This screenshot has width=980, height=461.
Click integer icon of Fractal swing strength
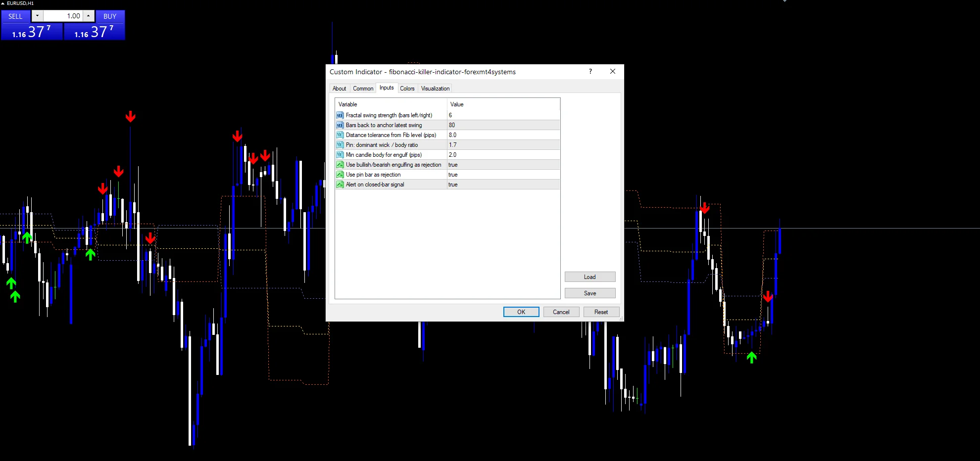pyautogui.click(x=340, y=115)
